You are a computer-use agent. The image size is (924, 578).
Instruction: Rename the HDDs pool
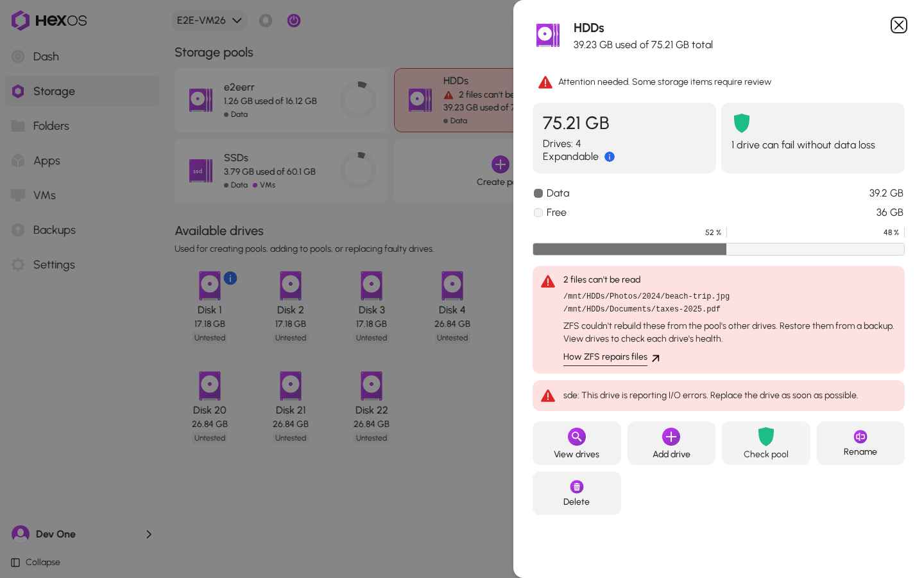[860, 443]
